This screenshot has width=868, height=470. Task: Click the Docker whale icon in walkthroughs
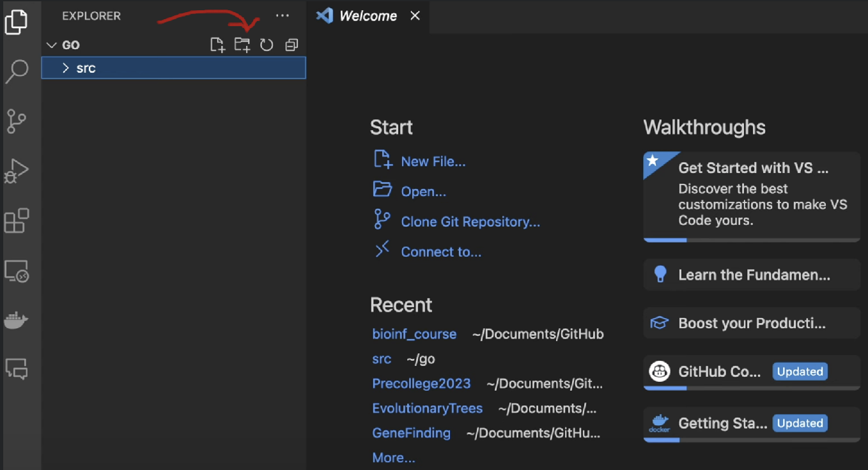click(x=660, y=423)
